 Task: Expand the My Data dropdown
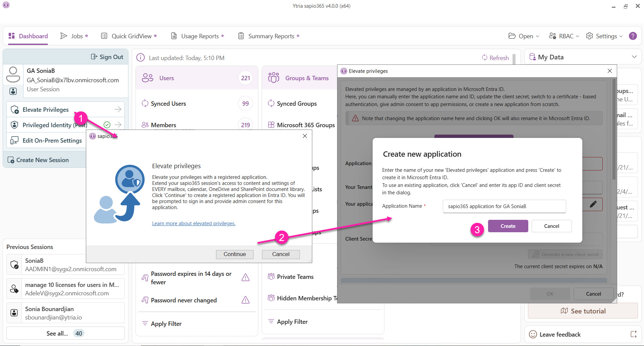[634, 57]
